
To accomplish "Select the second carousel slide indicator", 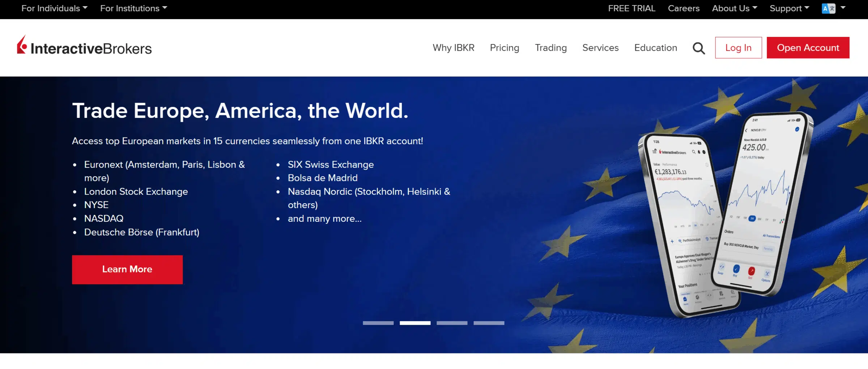I will click(415, 323).
